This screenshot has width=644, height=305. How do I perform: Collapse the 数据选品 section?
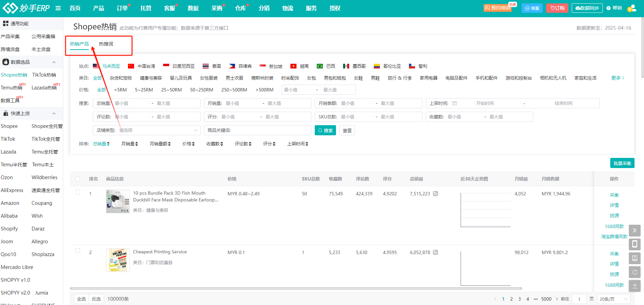54,62
